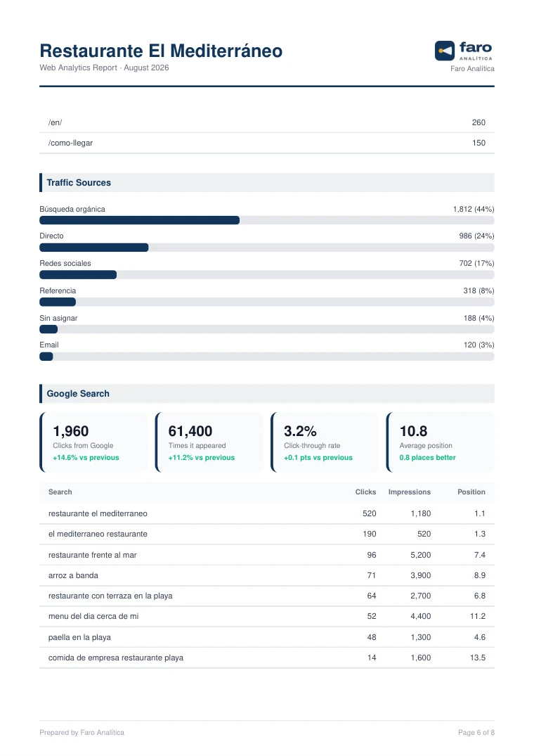Click the '0.8 places better' text

(x=427, y=458)
